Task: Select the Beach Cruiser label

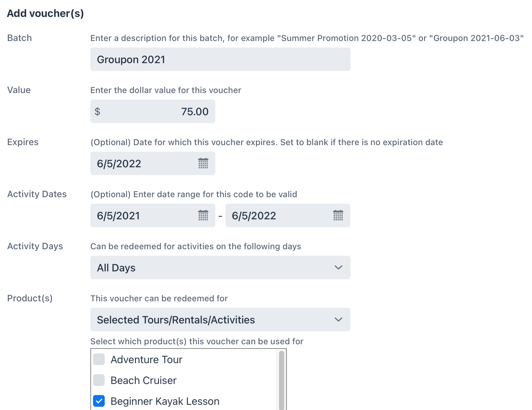Action: [x=143, y=380]
